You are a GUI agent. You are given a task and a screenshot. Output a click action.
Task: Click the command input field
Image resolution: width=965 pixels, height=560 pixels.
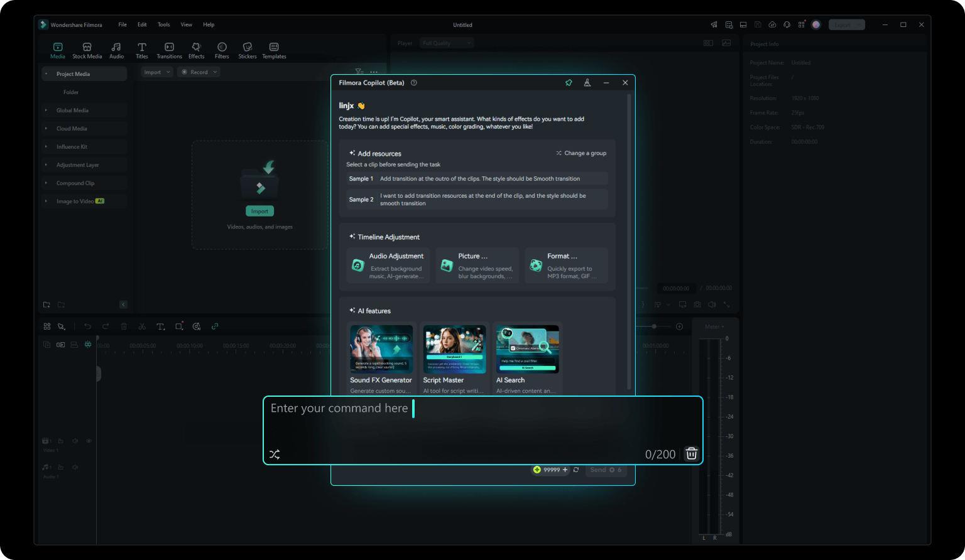[x=482, y=431]
